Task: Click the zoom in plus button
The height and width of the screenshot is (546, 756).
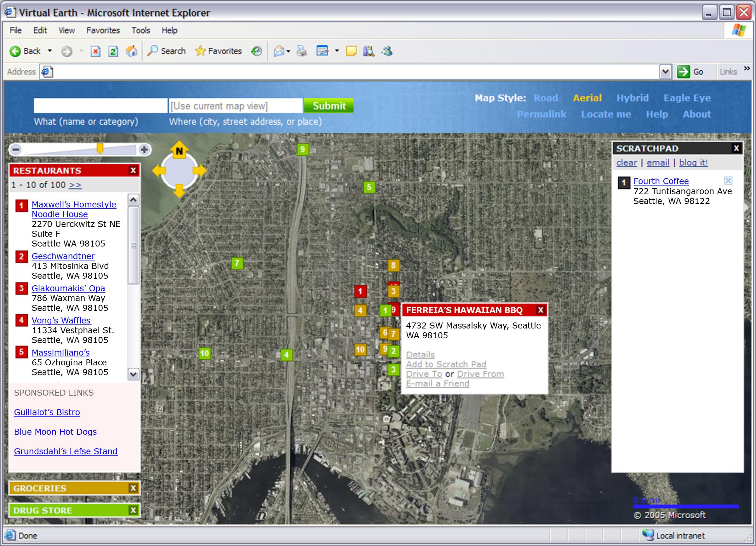Action: pos(144,150)
